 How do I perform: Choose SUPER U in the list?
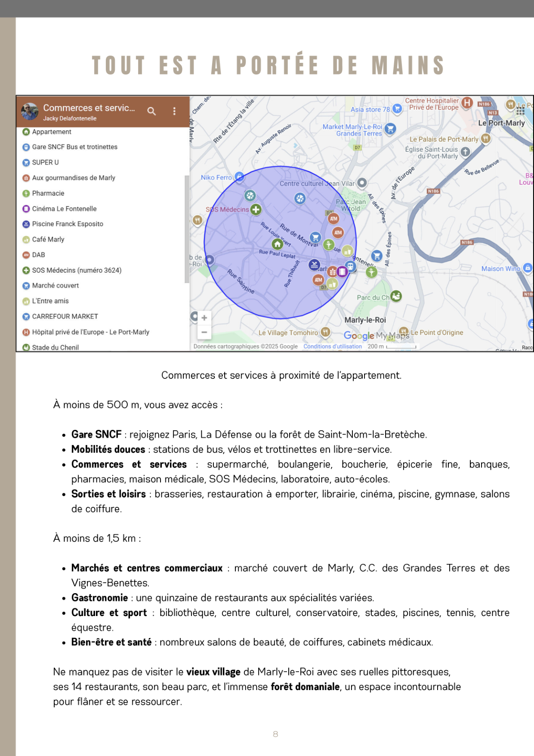tap(40, 162)
